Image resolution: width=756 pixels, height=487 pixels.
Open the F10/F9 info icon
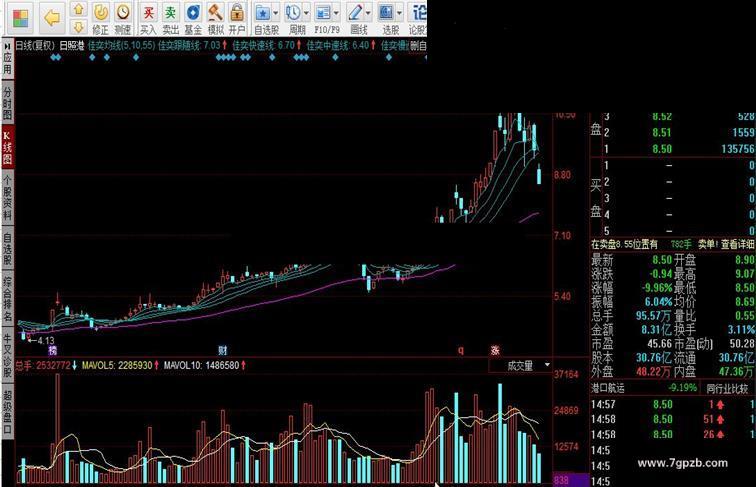(x=323, y=13)
